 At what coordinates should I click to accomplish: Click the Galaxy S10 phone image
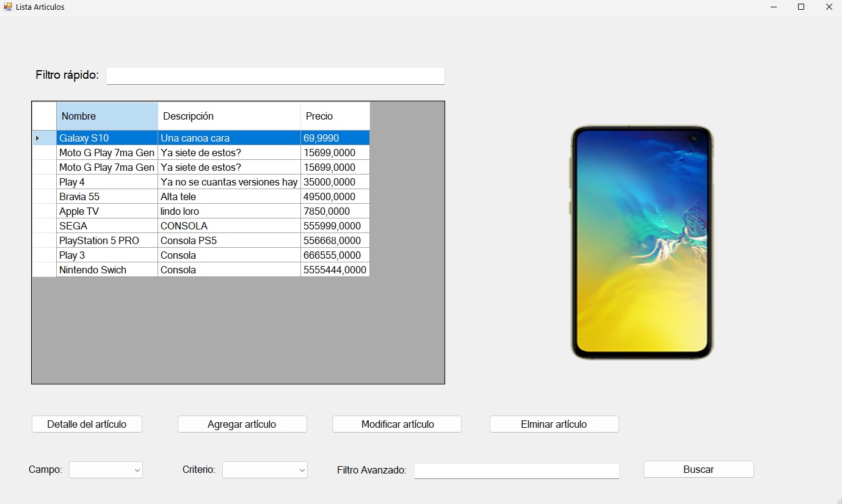[x=642, y=242]
